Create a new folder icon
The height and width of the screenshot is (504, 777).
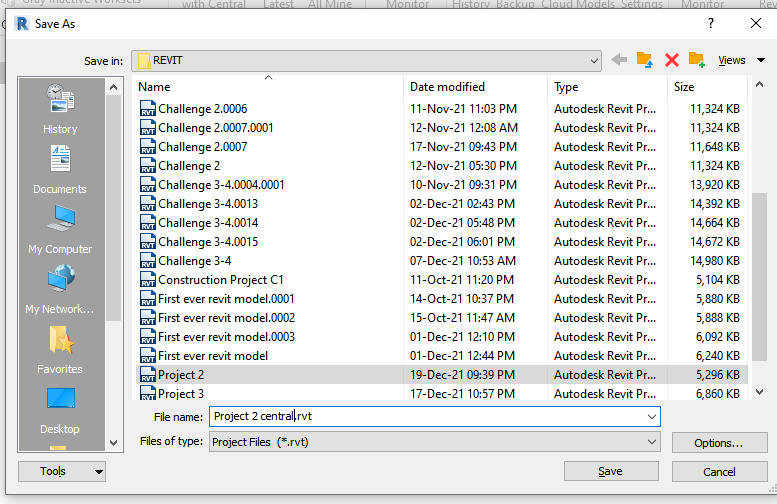pyautogui.click(x=697, y=60)
